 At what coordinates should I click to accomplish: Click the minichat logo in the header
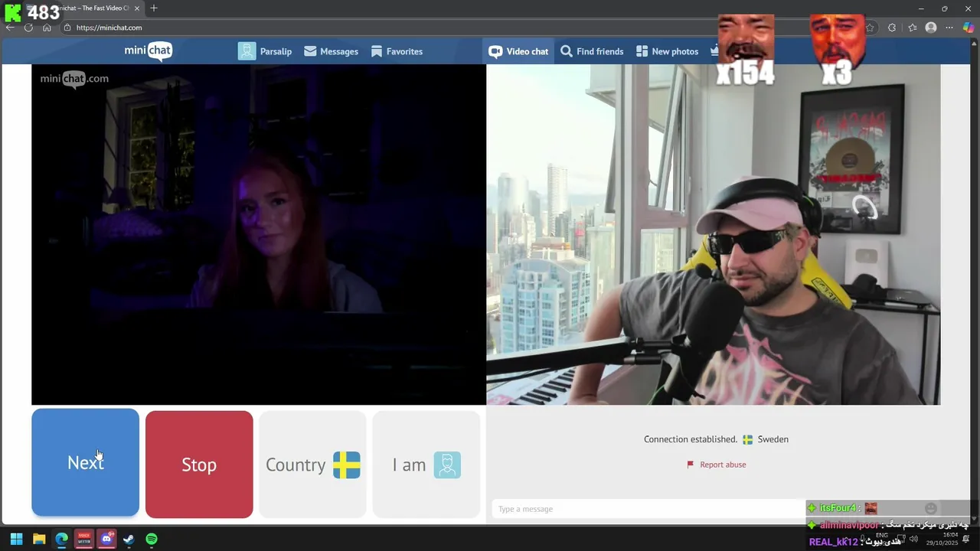[x=149, y=51]
